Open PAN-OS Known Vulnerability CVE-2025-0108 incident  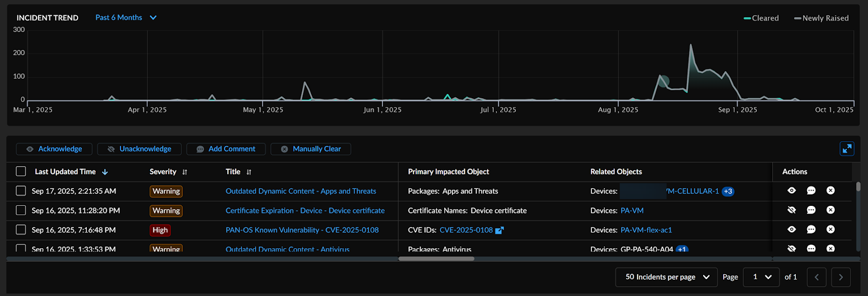click(302, 230)
